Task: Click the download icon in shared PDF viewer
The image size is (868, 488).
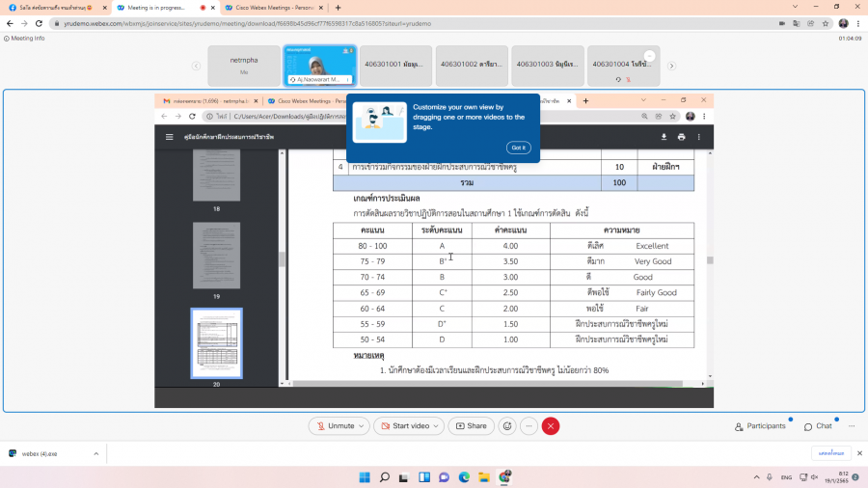Action: click(664, 137)
